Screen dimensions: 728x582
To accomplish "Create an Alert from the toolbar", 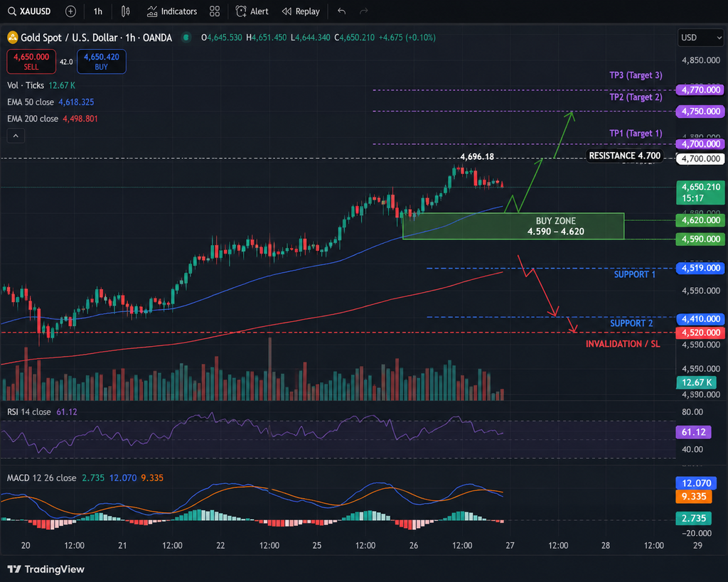I will pyautogui.click(x=252, y=11).
